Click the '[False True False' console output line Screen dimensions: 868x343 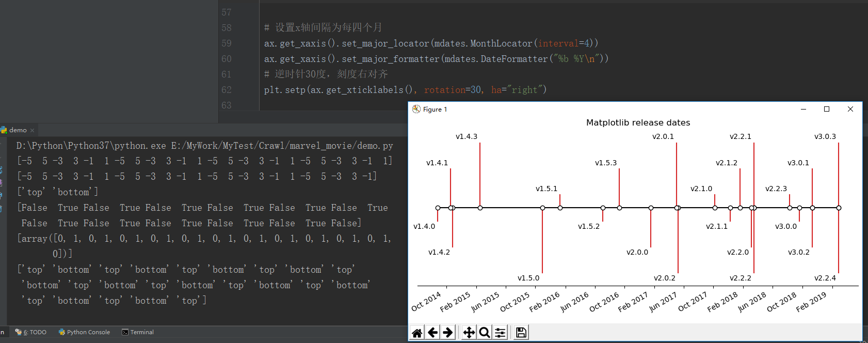point(202,208)
